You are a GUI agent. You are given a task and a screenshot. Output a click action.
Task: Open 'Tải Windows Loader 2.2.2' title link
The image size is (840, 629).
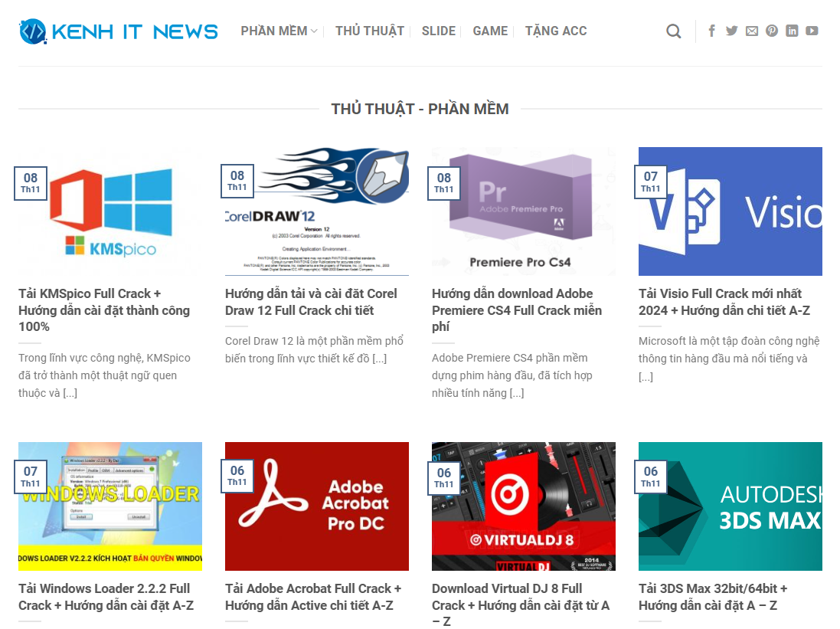click(106, 597)
